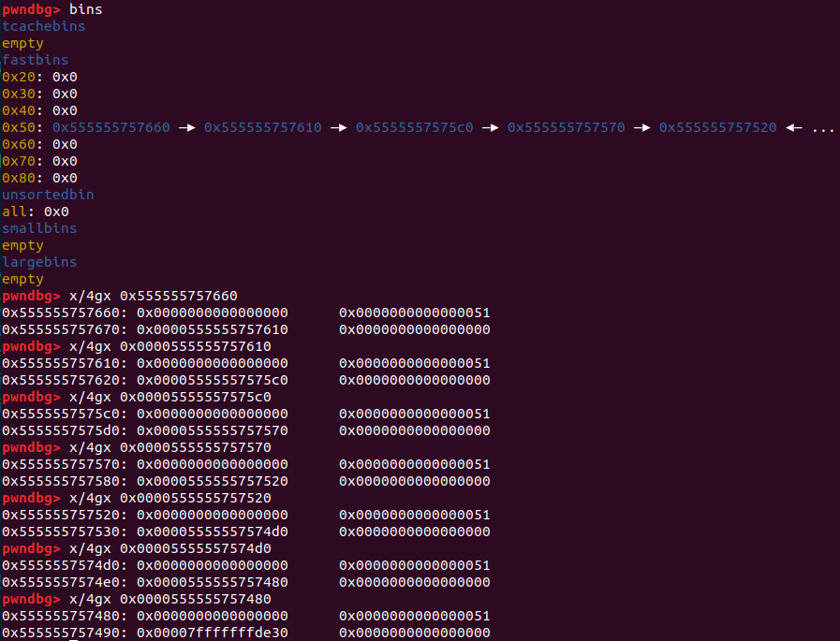This screenshot has height=641, width=840.
Task: Select the 0x80 fastbin label
Action: click(19, 178)
